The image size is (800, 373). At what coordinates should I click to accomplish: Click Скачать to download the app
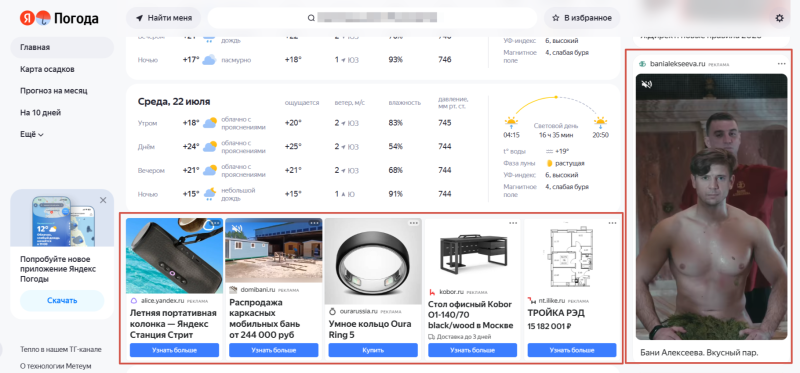[62, 301]
